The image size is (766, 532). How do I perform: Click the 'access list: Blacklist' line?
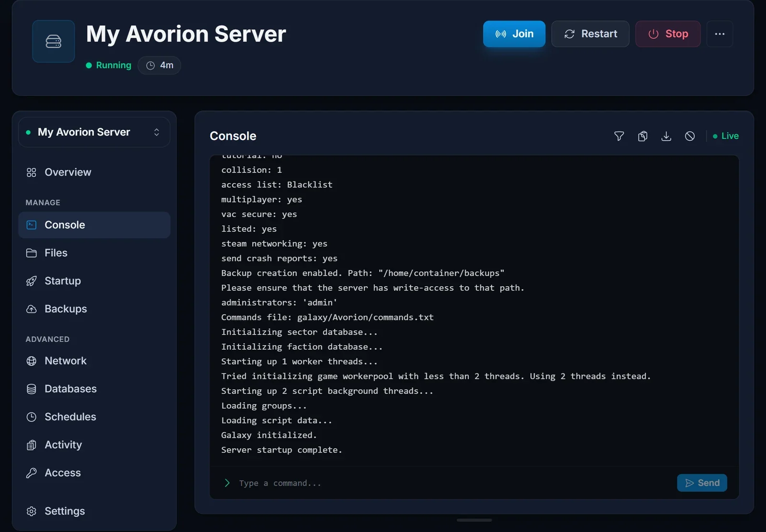coord(277,185)
